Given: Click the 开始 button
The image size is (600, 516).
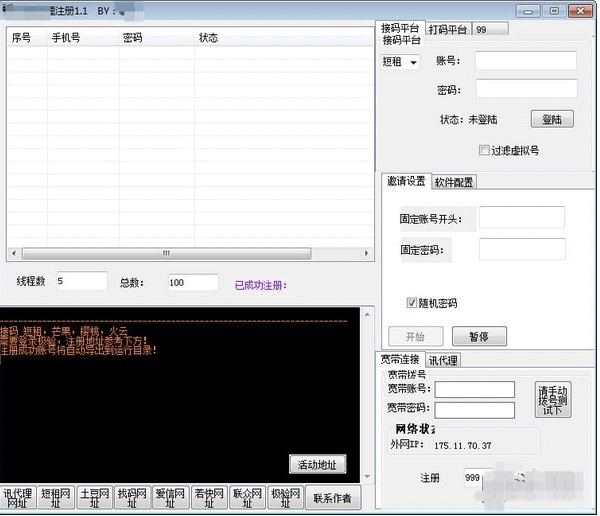Looking at the screenshot, I should tap(416, 336).
